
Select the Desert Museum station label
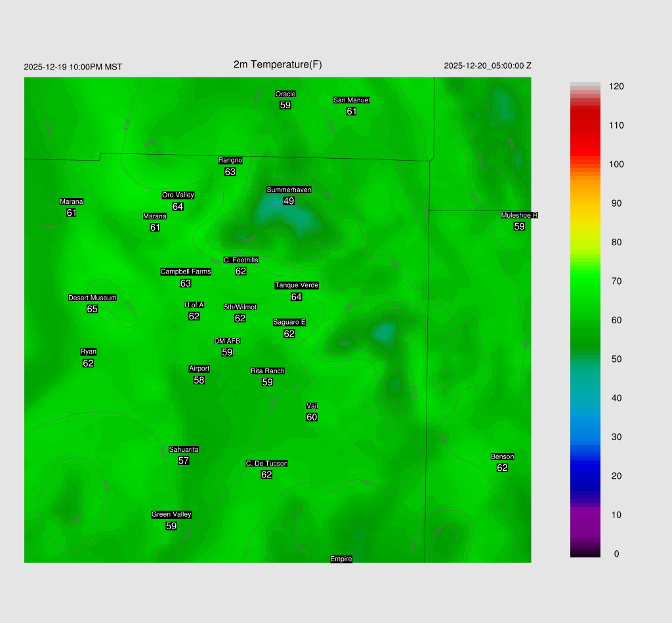93,298
